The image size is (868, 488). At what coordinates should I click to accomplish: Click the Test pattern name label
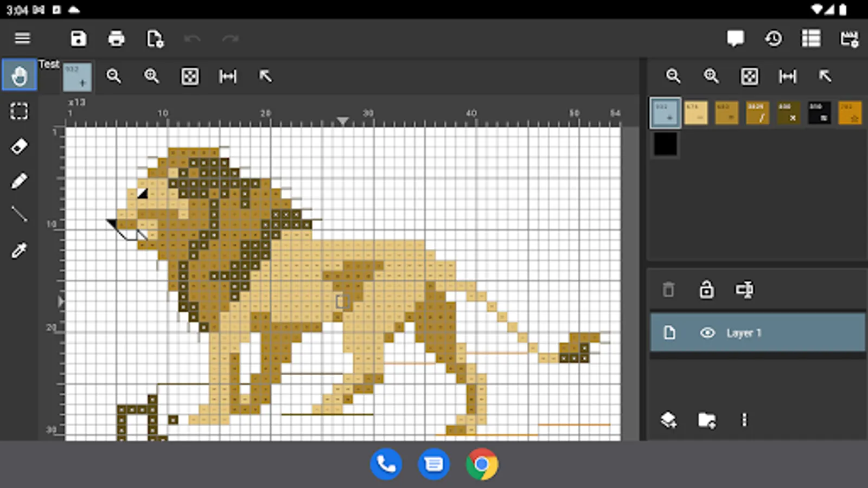pyautogui.click(x=49, y=64)
